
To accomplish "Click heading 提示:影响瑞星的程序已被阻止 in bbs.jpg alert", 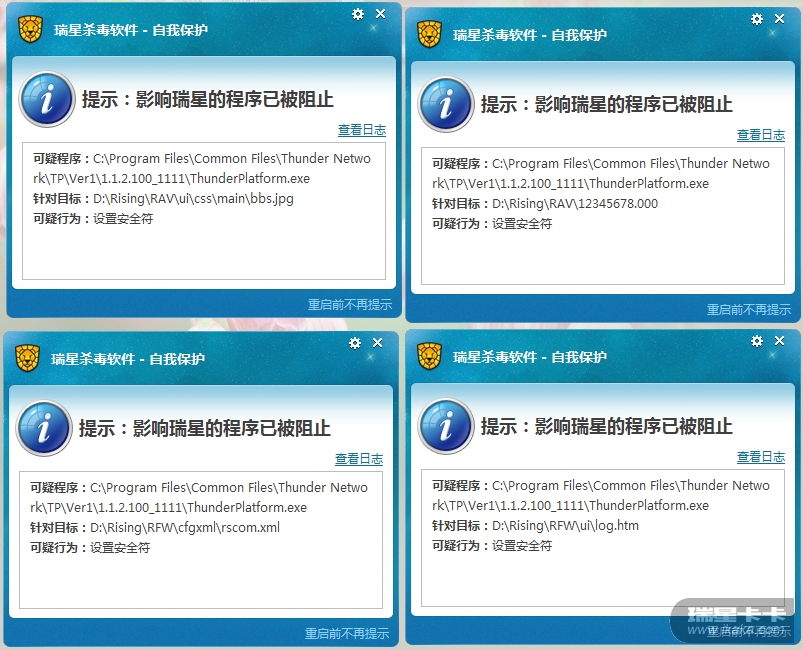I will [x=207, y=99].
